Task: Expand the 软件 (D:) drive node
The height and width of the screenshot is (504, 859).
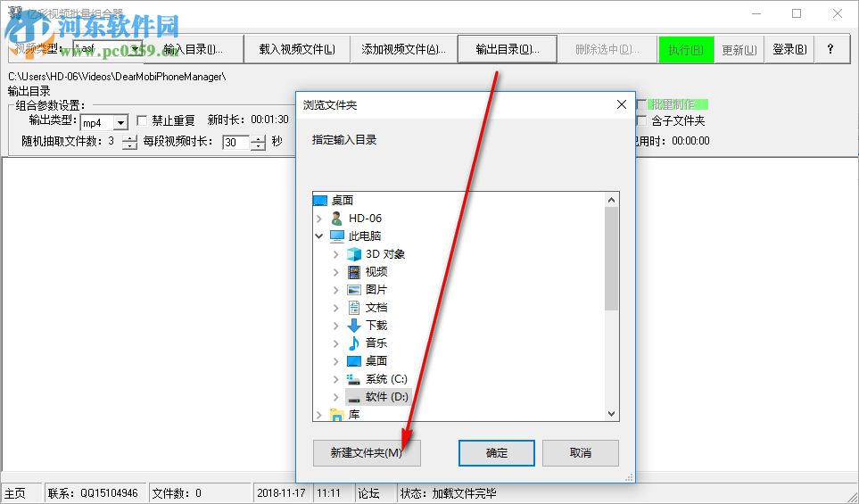Action: (335, 397)
